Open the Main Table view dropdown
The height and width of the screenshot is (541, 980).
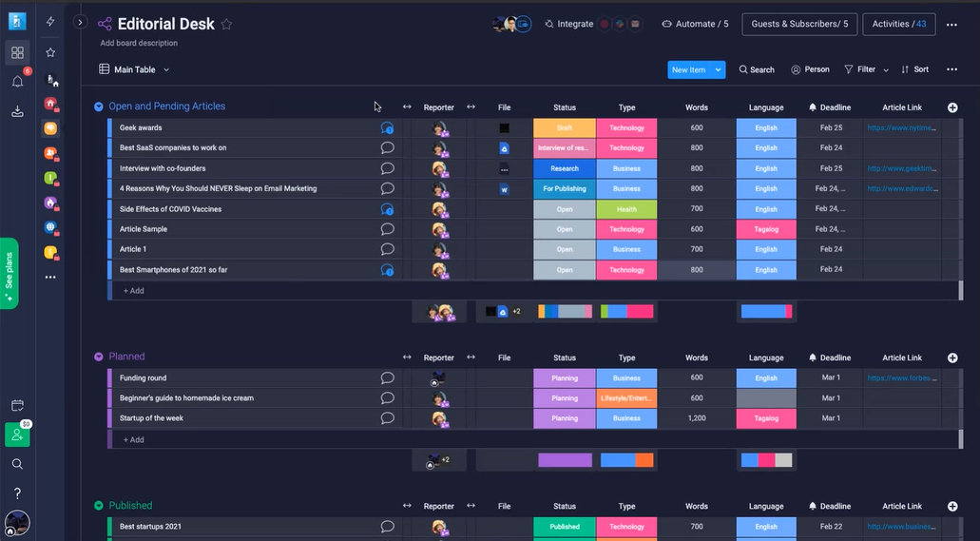166,69
